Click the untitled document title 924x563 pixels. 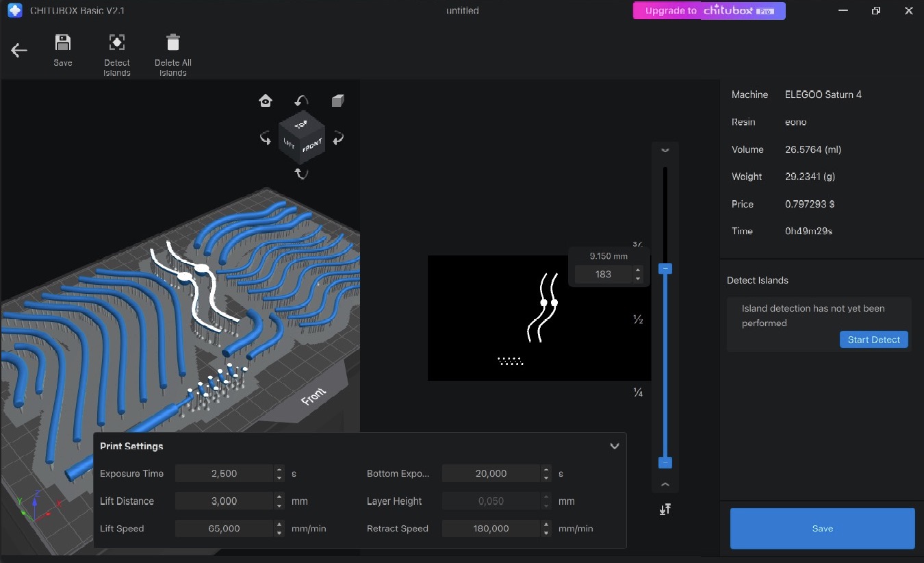pos(463,10)
